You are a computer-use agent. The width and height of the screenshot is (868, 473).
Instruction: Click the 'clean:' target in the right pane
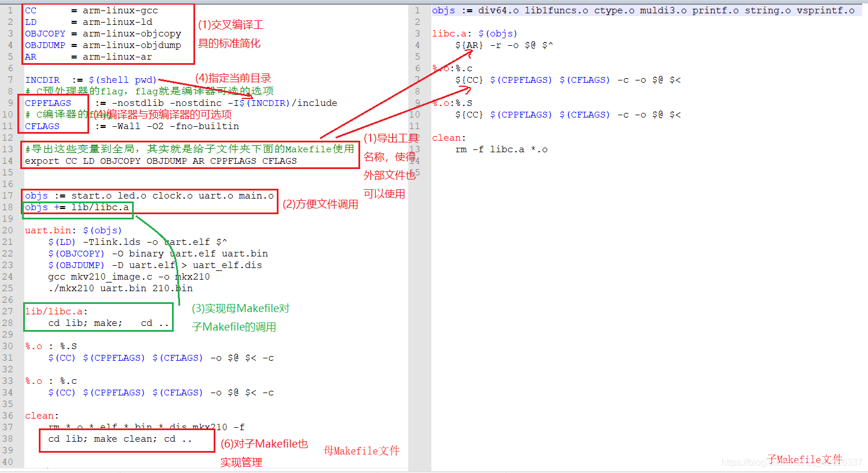coord(449,138)
